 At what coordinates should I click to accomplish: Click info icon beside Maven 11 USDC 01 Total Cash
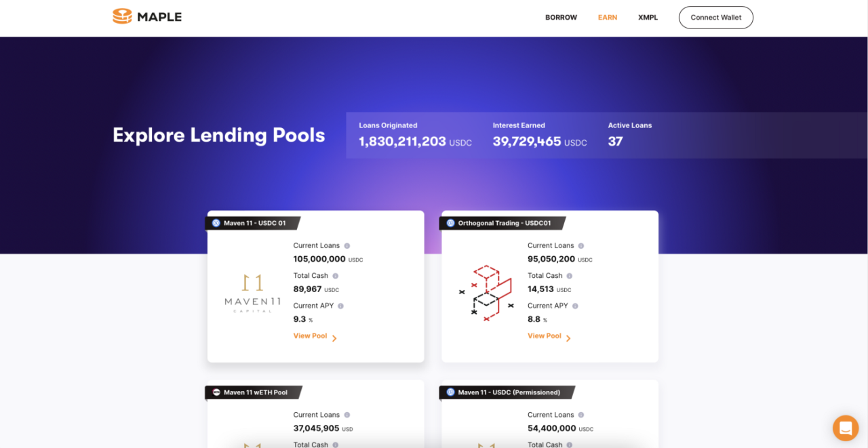tap(335, 276)
